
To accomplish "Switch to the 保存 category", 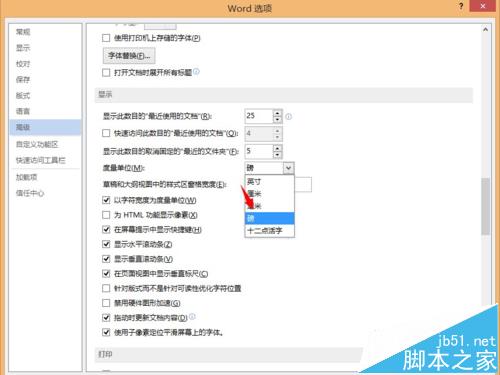I will click(x=45, y=79).
